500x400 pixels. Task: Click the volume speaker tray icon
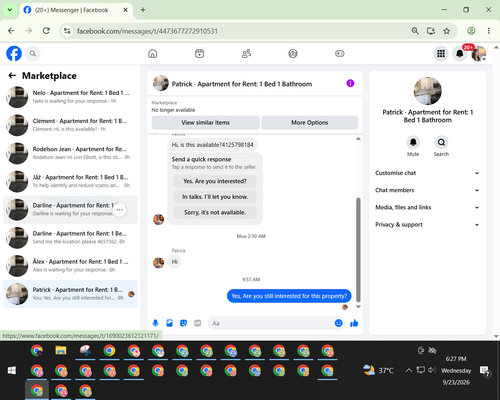[432, 370]
